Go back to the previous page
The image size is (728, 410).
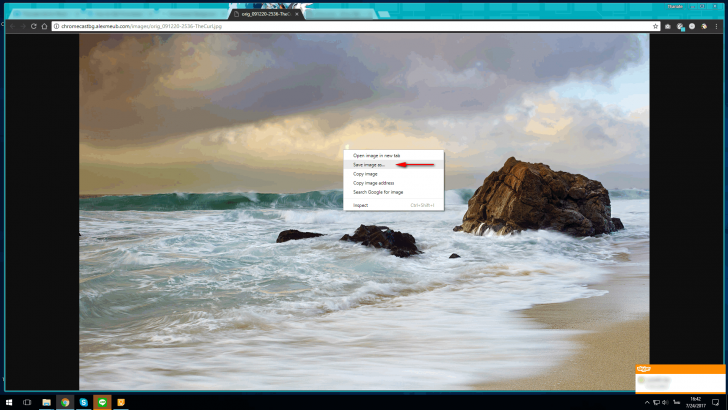(13, 26)
